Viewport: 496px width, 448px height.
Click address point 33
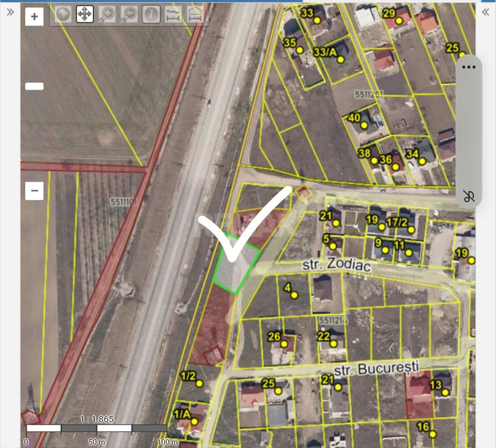317,21
